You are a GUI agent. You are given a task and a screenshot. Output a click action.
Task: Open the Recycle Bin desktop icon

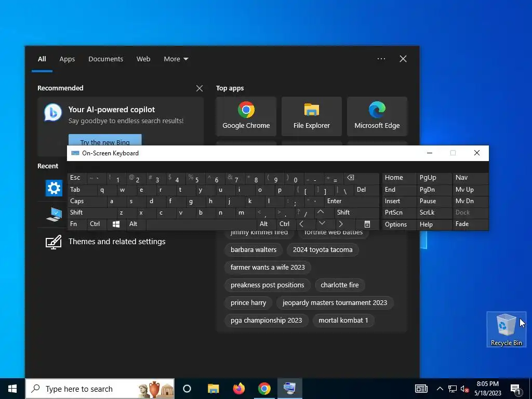(x=506, y=329)
